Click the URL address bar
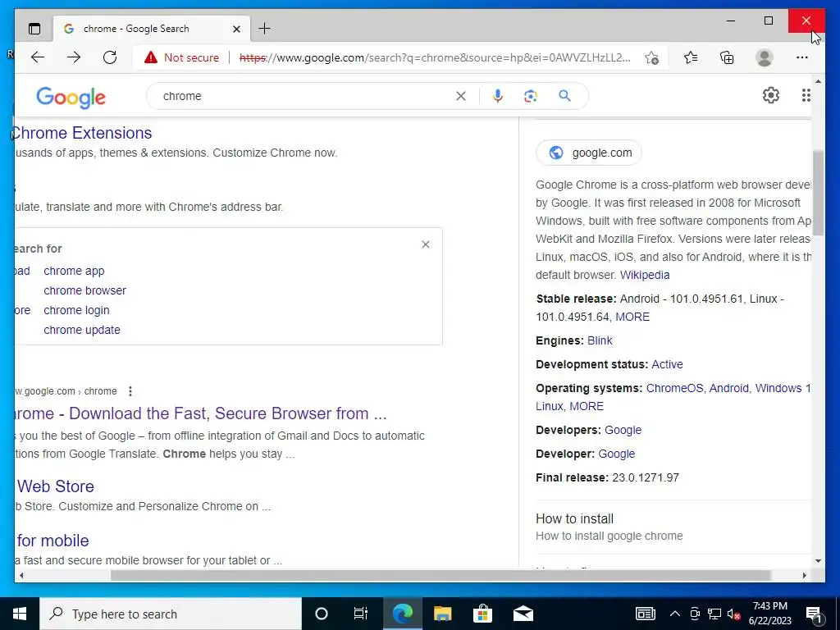Viewport: 840px width, 630px height. [435, 57]
